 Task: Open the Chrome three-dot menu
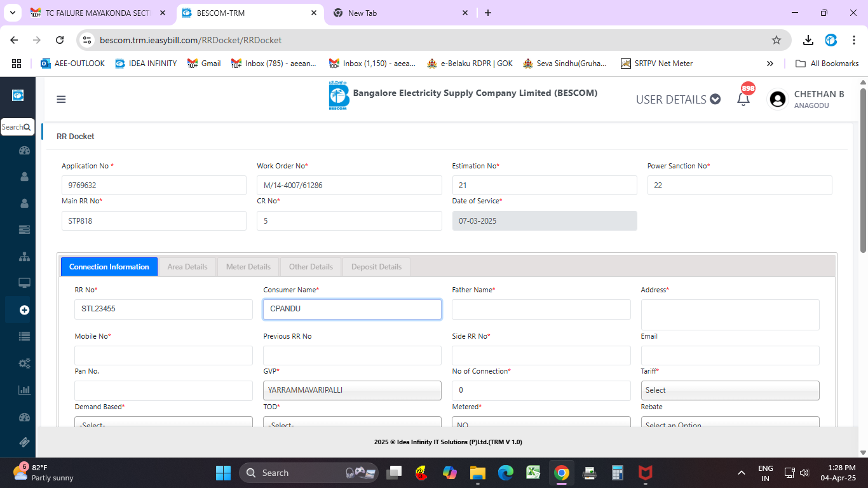[854, 40]
